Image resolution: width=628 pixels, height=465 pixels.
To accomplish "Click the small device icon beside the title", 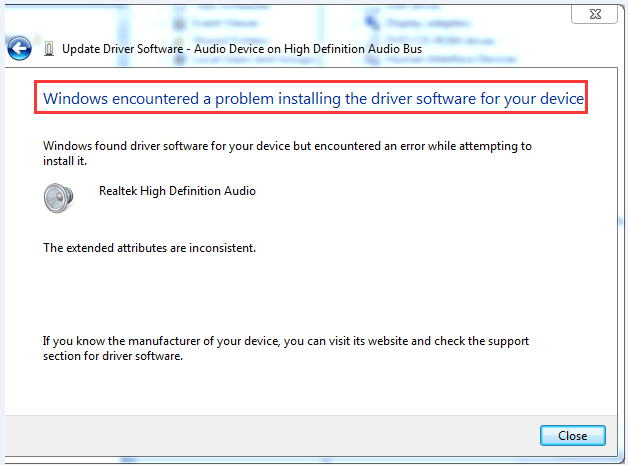I will coord(49,48).
